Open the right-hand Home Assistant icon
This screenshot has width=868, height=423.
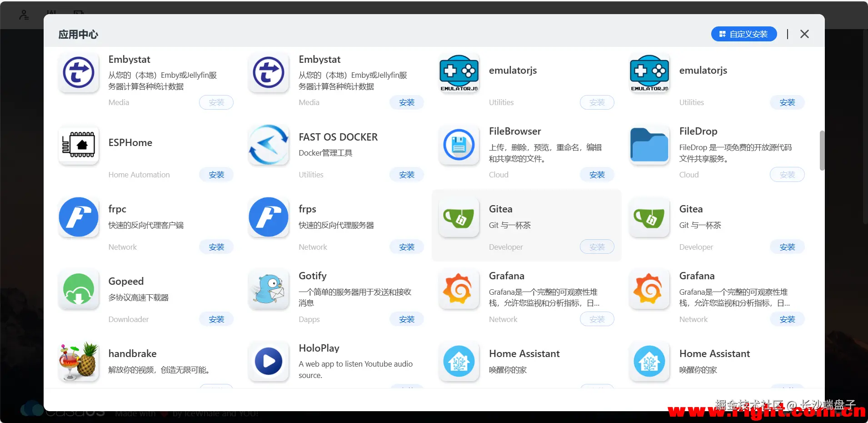click(x=649, y=362)
